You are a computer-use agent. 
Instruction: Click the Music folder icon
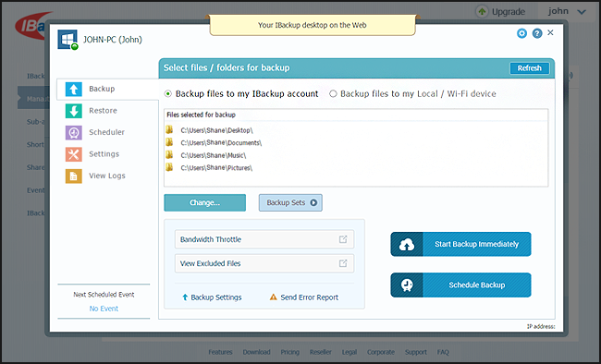tap(169, 155)
